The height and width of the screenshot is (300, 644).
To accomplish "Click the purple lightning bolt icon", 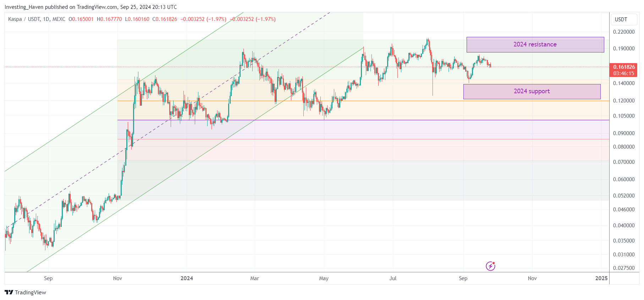I will pos(490,266).
